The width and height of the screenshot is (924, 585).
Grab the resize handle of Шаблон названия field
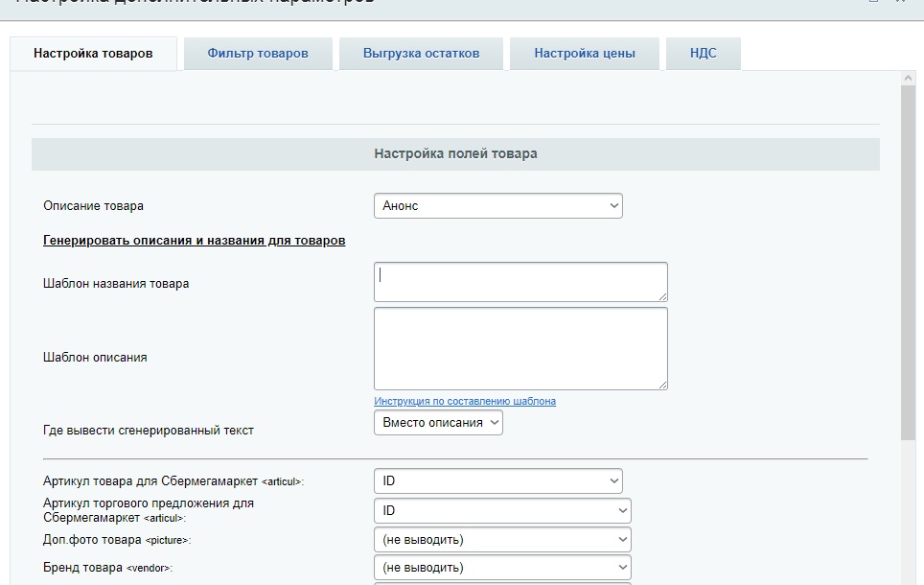662,296
